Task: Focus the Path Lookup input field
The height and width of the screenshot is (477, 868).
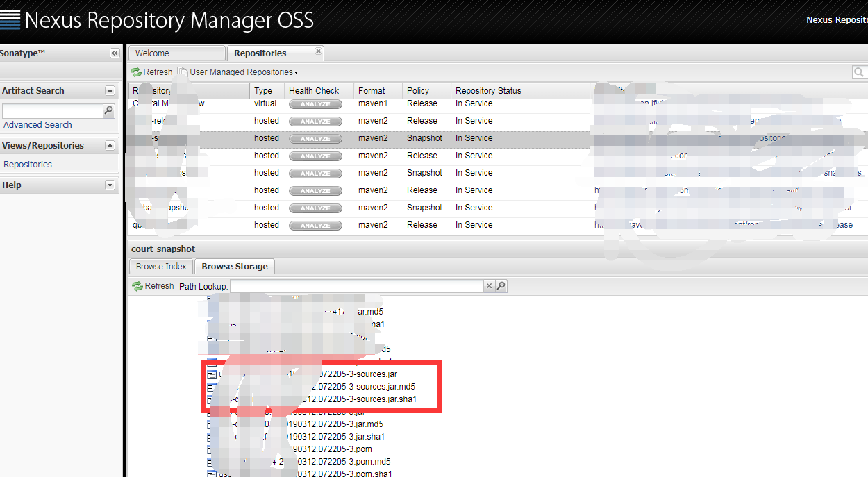Action: point(357,286)
